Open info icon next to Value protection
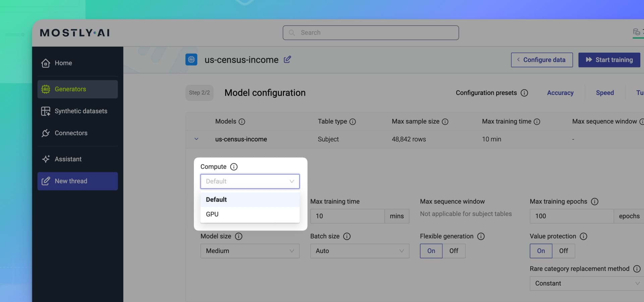 coord(584,236)
